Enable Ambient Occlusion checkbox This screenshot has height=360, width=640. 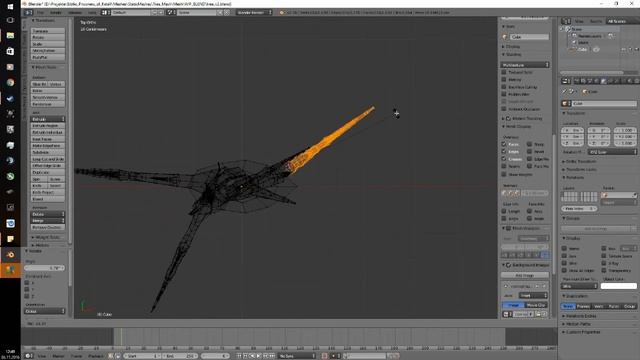[504, 109]
